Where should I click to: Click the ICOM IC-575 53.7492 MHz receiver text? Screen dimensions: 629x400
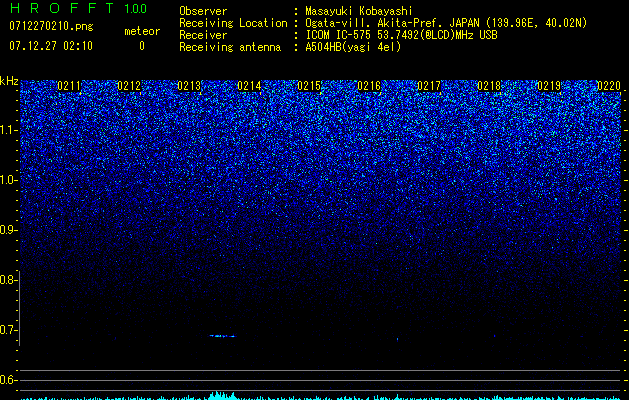coord(401,35)
